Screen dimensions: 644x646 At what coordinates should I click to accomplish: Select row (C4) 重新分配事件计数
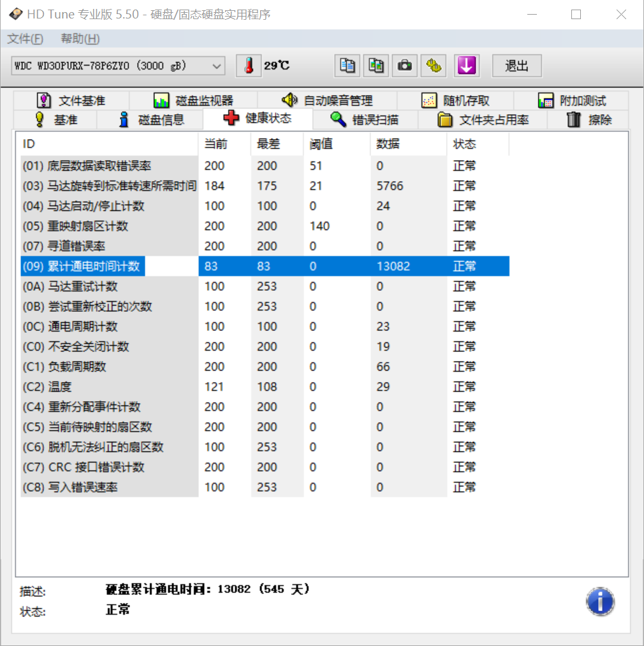265,407
